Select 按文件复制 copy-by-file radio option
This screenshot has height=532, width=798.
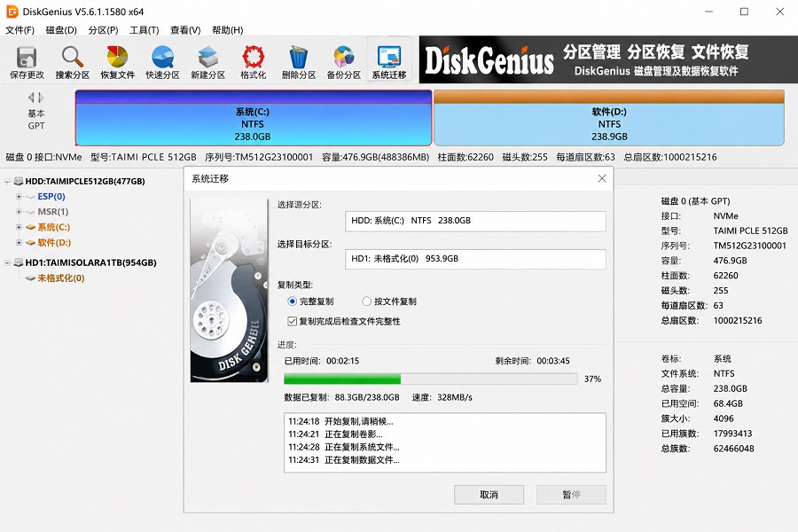366,301
